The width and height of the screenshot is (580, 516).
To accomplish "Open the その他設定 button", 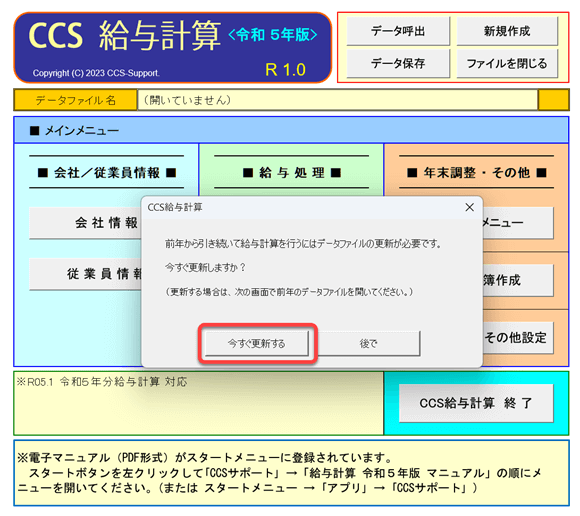I will pos(518,337).
